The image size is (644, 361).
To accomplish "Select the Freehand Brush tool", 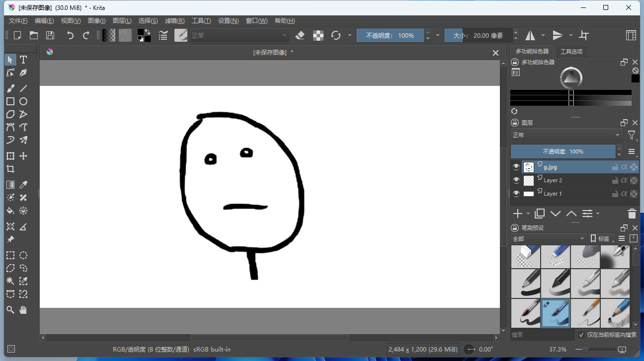I will (10, 88).
